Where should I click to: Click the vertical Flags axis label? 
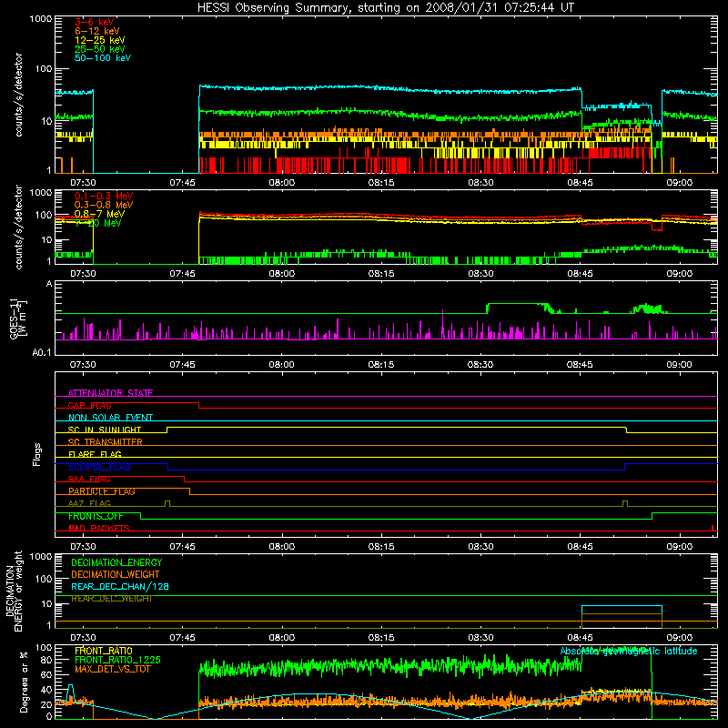[37, 455]
